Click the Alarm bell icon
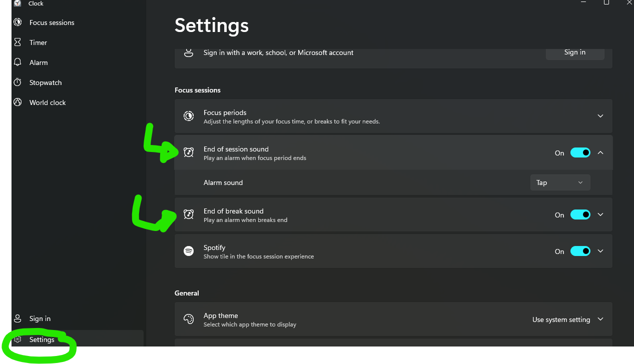The width and height of the screenshot is (634, 364). pos(18,62)
